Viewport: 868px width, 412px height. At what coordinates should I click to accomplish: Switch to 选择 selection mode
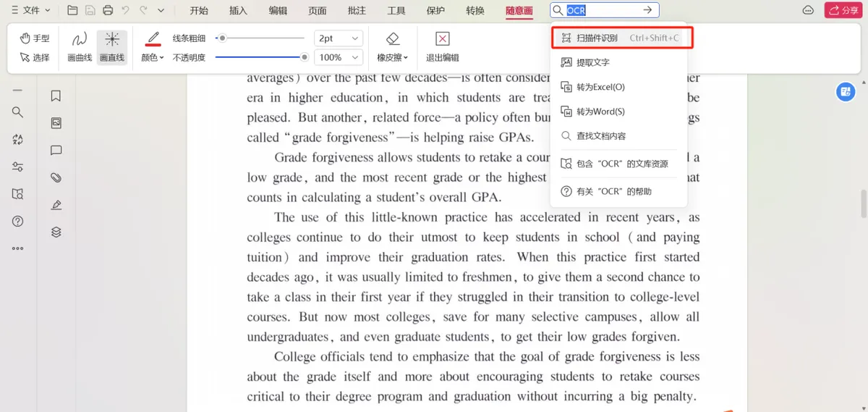pyautogui.click(x=34, y=57)
